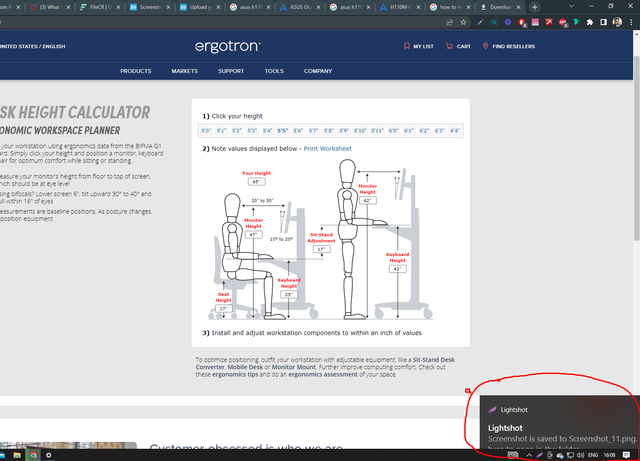Close the FileCR tab
Viewport: 640px width, 461px height.
coord(118,7)
